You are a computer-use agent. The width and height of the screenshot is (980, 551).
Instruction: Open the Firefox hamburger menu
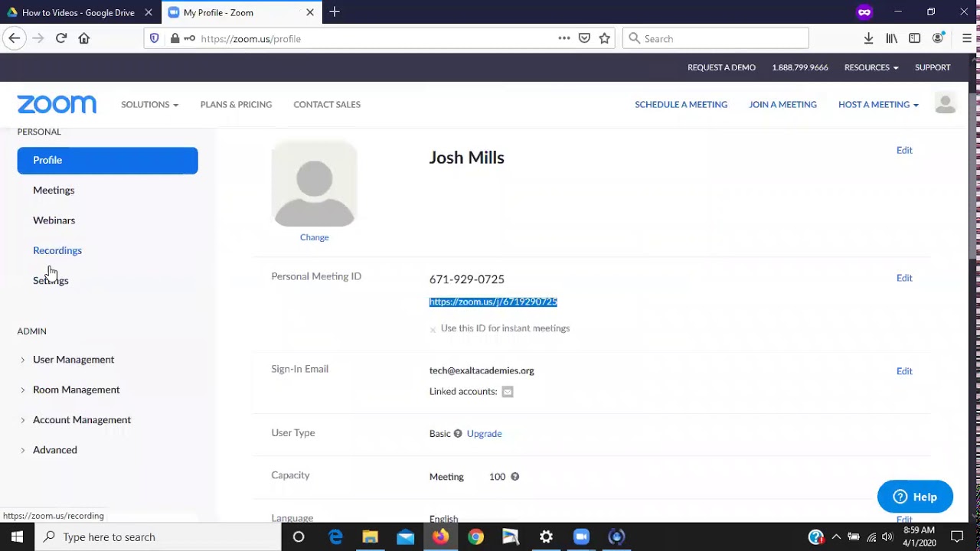967,38
